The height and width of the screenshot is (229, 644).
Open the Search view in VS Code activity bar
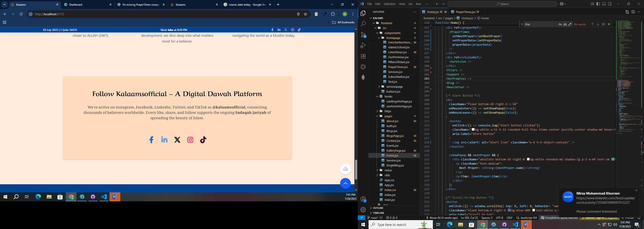(x=363, y=24)
